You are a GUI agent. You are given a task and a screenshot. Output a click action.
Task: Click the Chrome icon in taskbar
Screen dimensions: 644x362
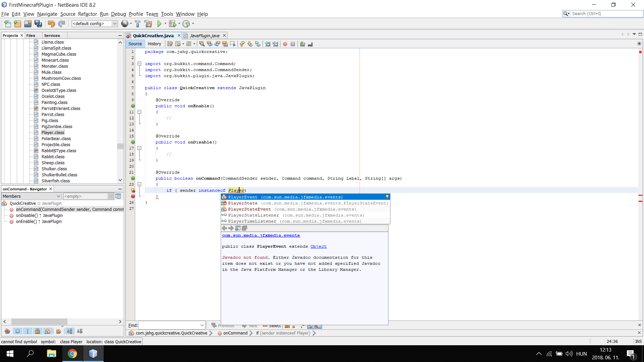pos(72,354)
